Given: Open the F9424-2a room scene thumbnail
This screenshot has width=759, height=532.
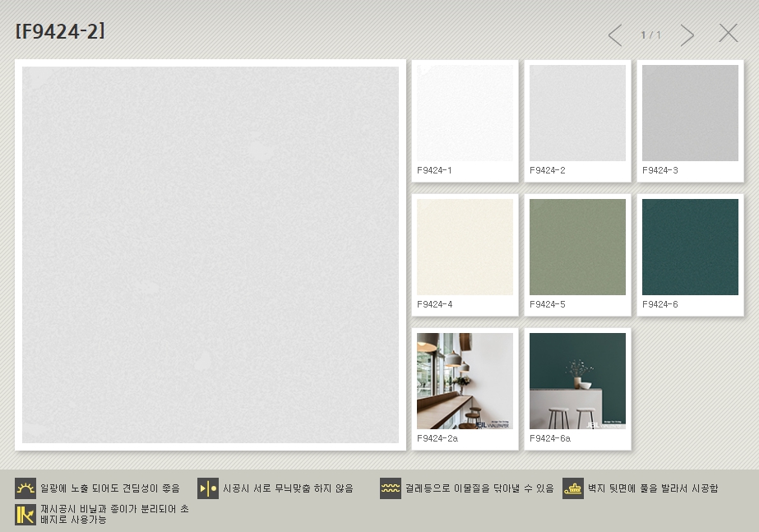Looking at the screenshot, I should 465,381.
